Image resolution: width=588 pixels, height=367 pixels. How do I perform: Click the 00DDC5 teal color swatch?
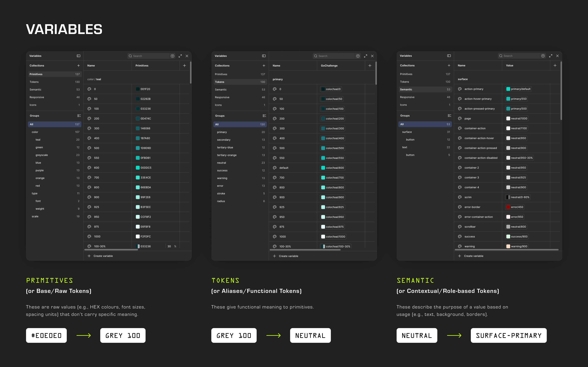(x=138, y=168)
